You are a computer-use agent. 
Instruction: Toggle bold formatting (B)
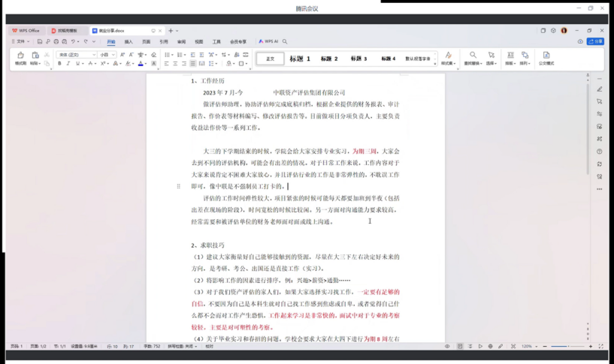[x=59, y=64]
